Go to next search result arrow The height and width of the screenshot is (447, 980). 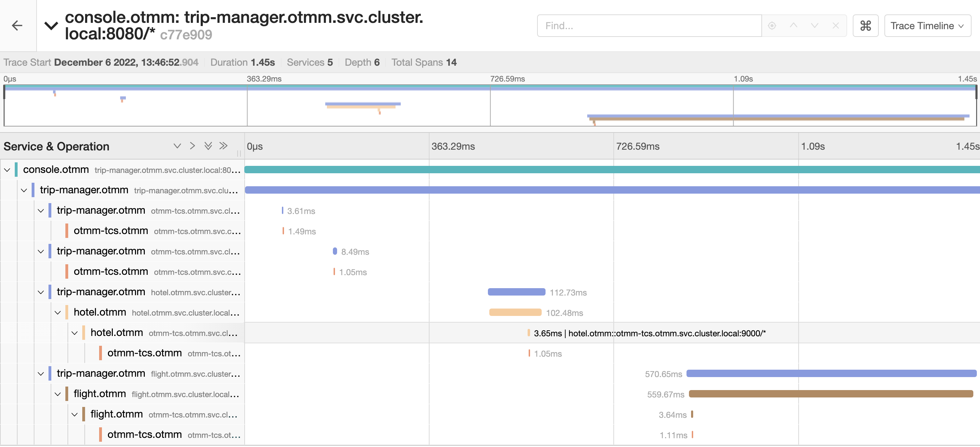click(x=814, y=26)
